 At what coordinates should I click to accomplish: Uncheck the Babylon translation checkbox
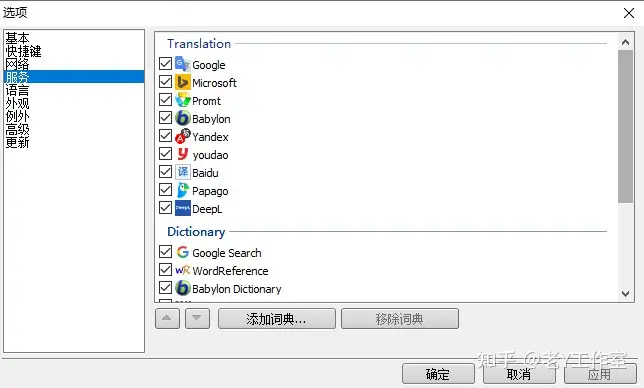[x=166, y=118]
